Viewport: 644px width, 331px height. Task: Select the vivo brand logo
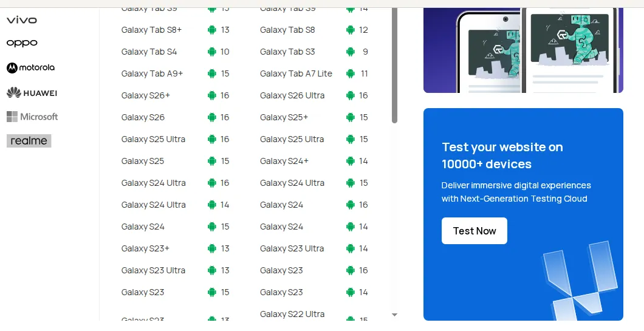[x=22, y=19]
